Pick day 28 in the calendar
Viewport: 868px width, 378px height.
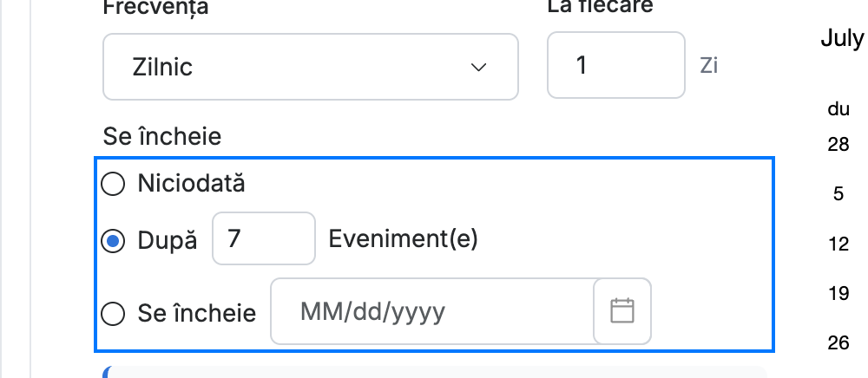click(x=838, y=144)
